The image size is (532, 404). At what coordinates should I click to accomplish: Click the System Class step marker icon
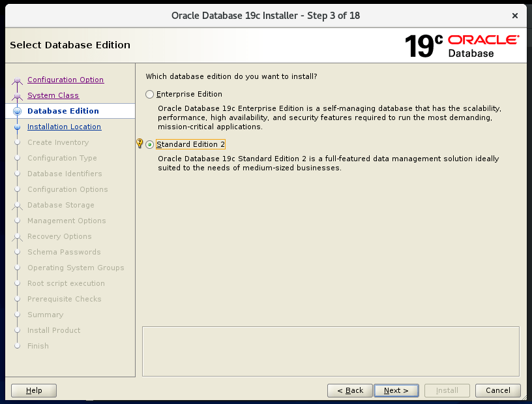[x=18, y=96]
